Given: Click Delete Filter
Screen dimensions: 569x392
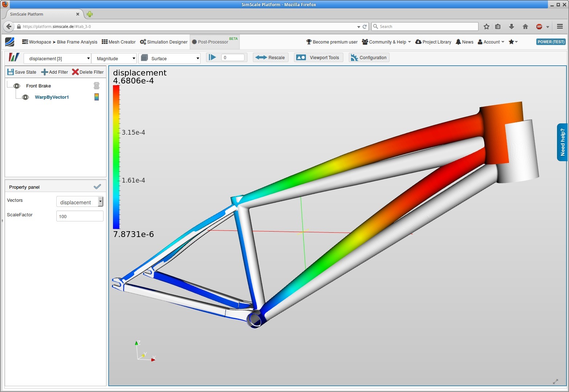Looking at the screenshot, I should pos(88,72).
